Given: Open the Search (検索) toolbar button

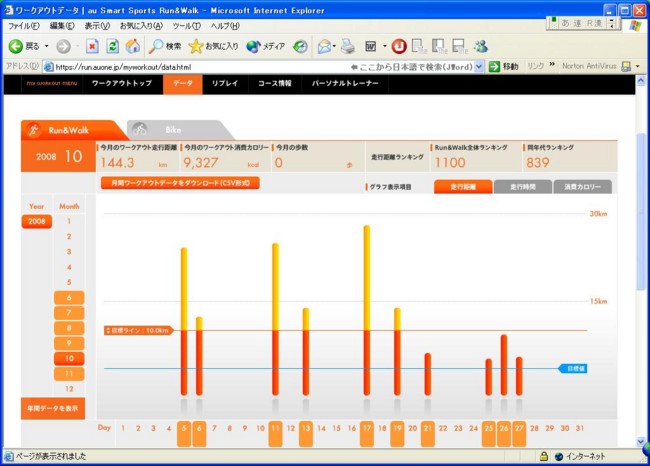Looking at the screenshot, I should [165, 46].
